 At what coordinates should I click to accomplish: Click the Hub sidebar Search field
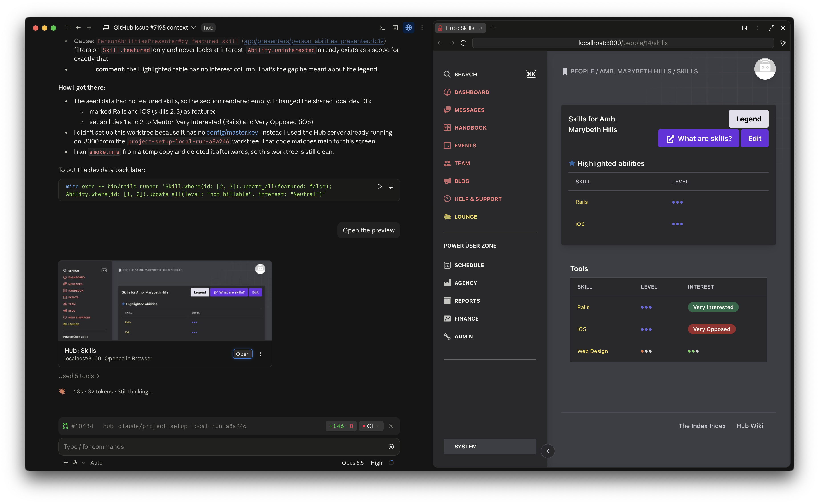(x=490, y=74)
